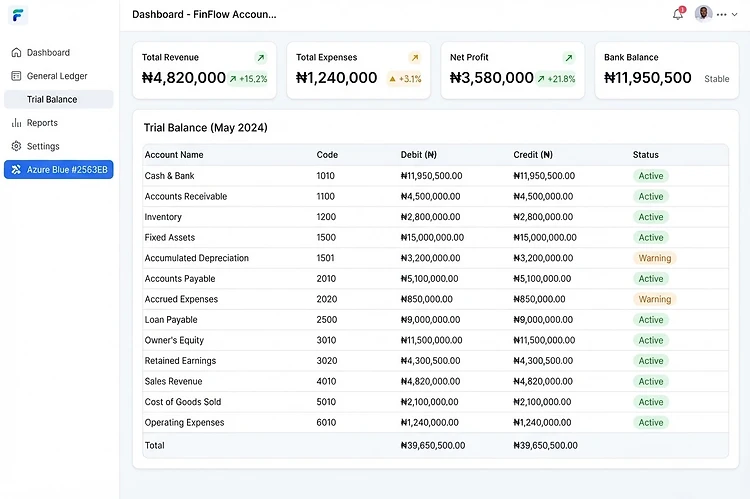750x499 pixels.
Task: Click the user avatar picture
Action: point(703,14)
